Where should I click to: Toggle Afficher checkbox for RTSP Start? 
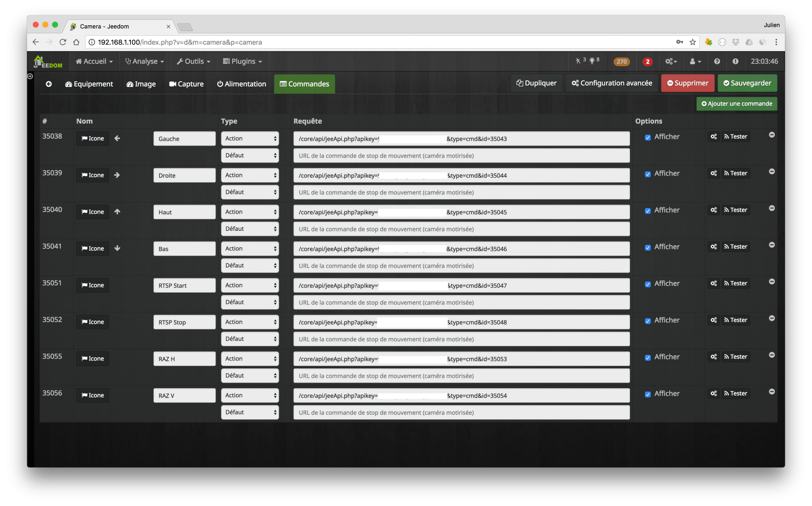click(647, 284)
